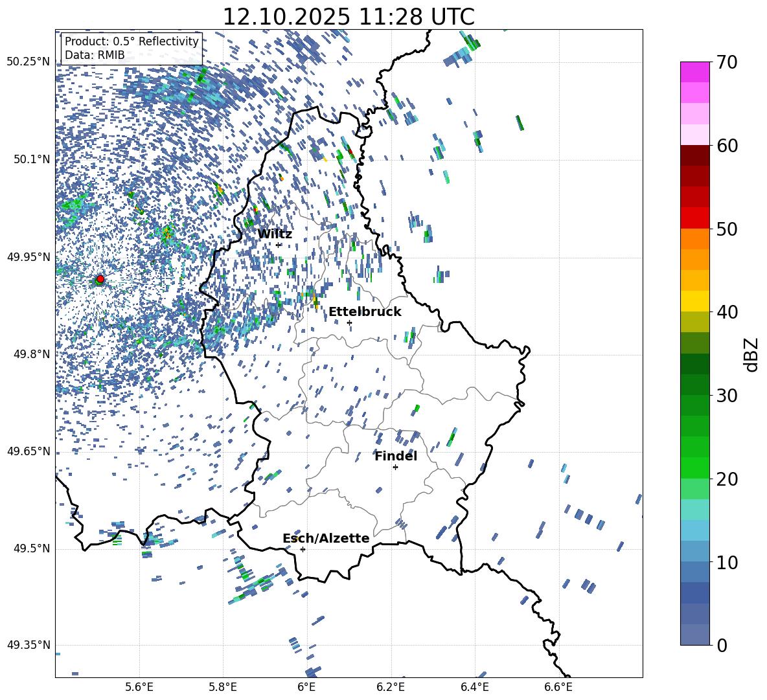Pick the magenta top colorbar segment

695,72
